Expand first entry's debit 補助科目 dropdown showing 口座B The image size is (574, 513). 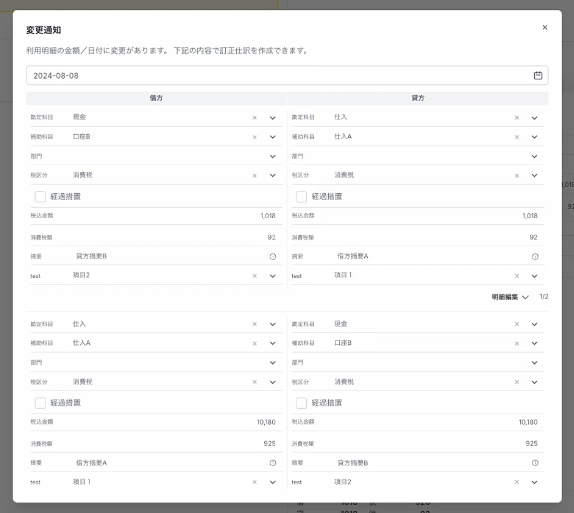point(273,137)
